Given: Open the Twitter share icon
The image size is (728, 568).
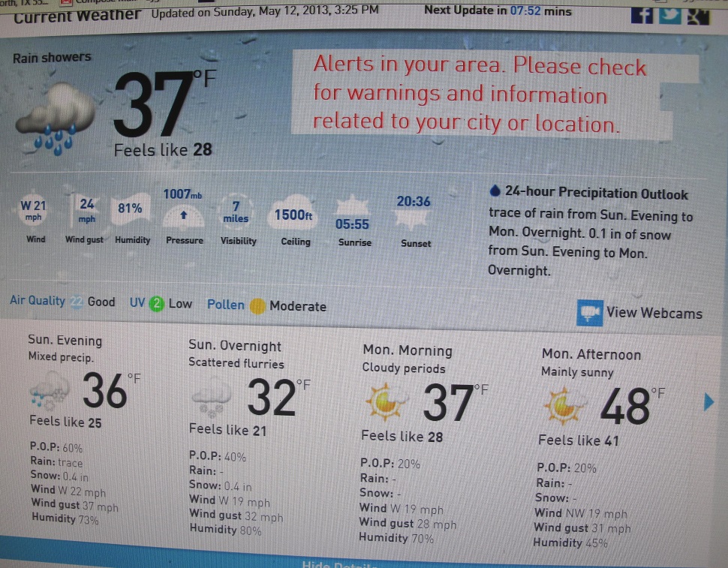Looking at the screenshot, I should (x=669, y=15).
